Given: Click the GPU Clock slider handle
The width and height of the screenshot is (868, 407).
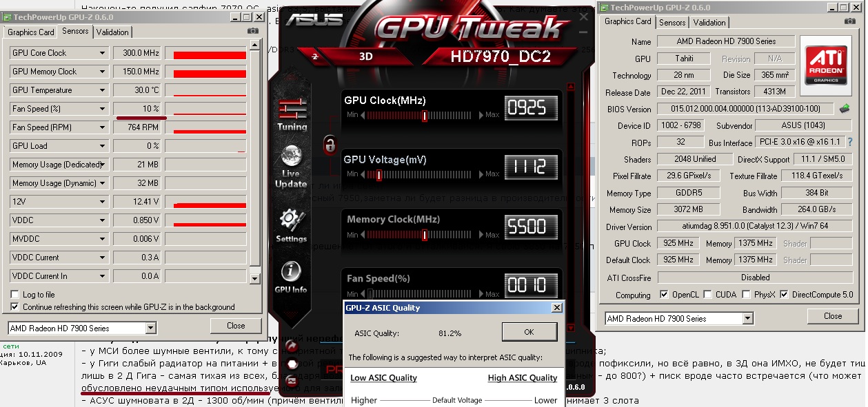Looking at the screenshot, I should tap(425, 116).
